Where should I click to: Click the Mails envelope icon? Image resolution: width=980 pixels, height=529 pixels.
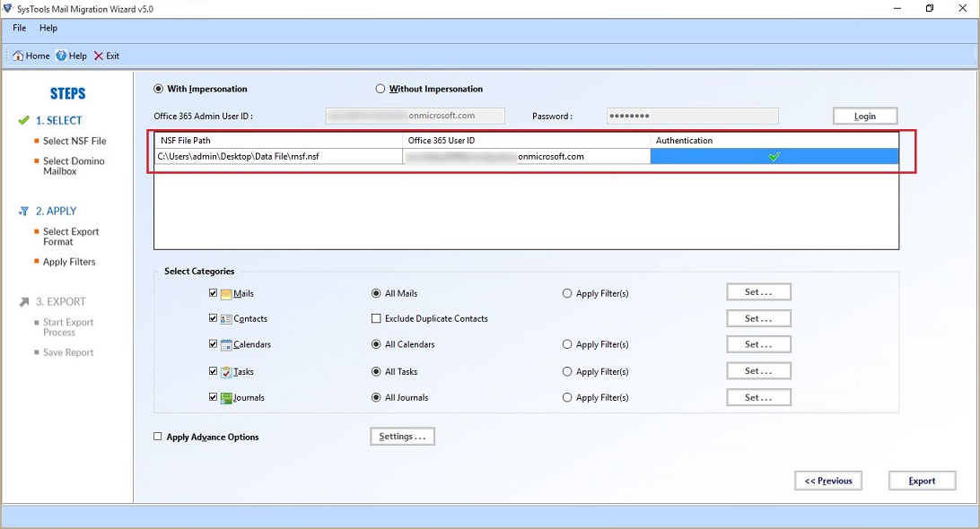[226, 293]
